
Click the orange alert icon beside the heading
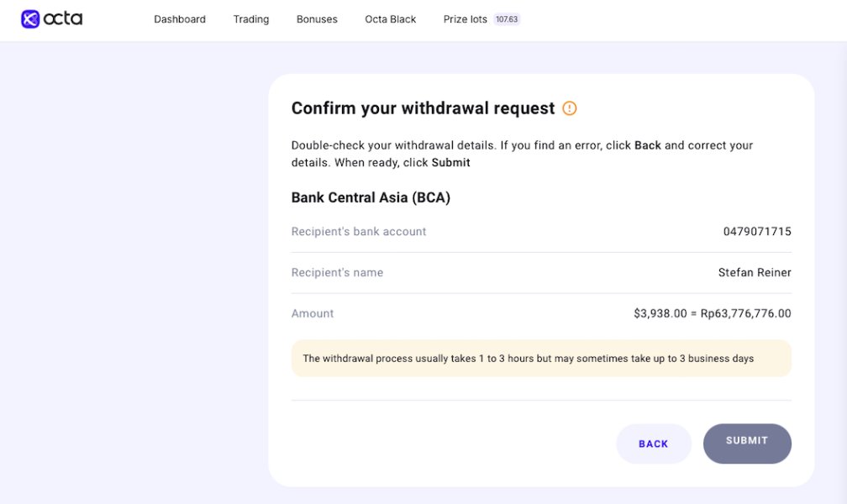pyautogui.click(x=570, y=108)
